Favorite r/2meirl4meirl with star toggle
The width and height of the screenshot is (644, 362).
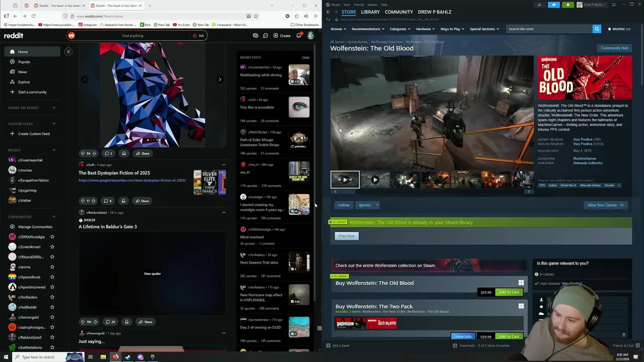pos(52,247)
